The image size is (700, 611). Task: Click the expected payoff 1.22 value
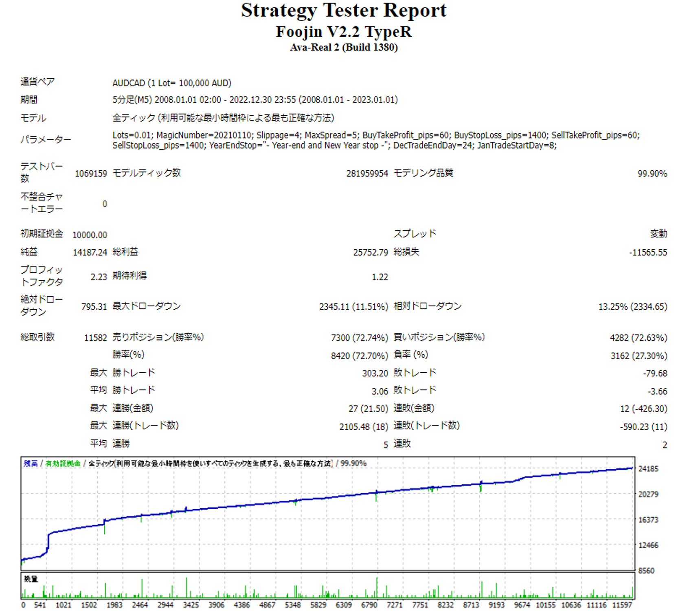[x=380, y=277]
